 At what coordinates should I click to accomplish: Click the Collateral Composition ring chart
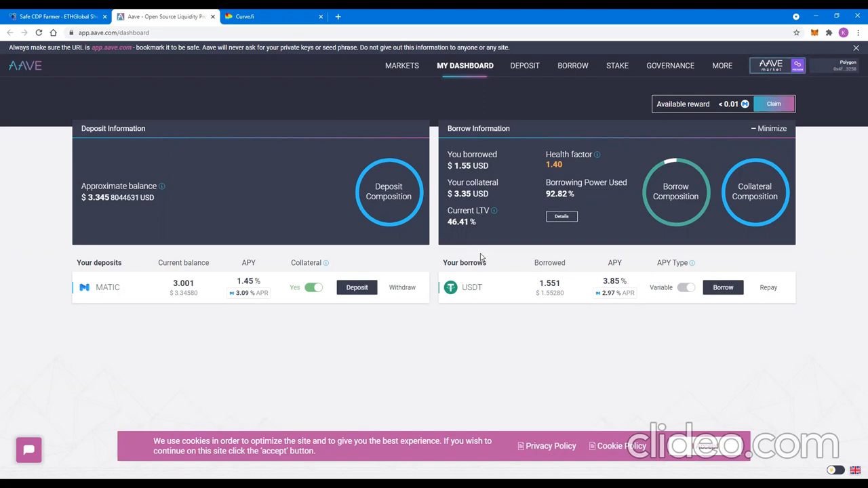pyautogui.click(x=755, y=192)
